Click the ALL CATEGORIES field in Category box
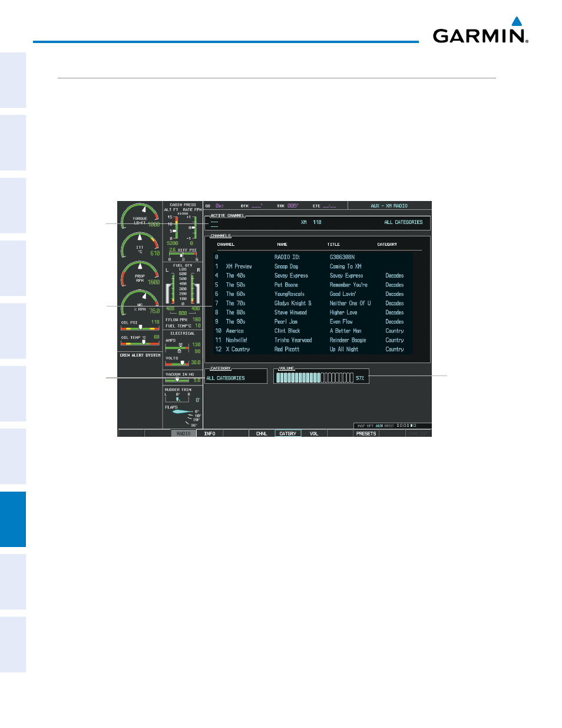The image size is (562, 728). (226, 378)
